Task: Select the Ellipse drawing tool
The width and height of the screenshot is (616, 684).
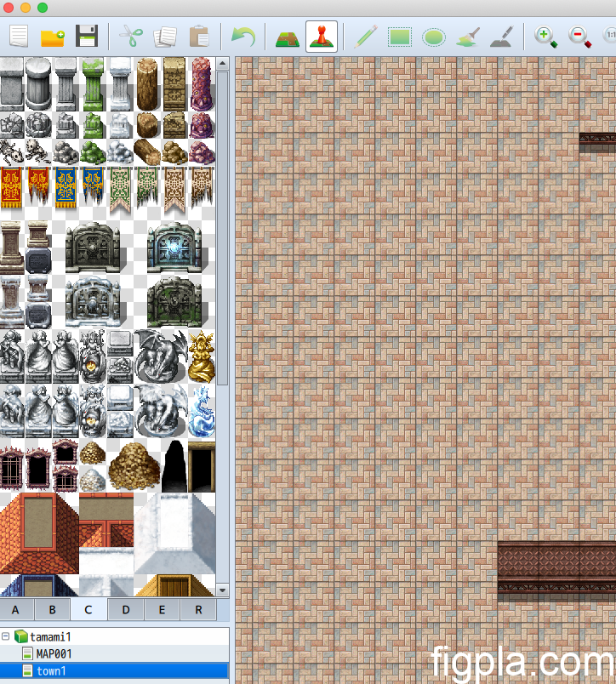Action: (434, 37)
